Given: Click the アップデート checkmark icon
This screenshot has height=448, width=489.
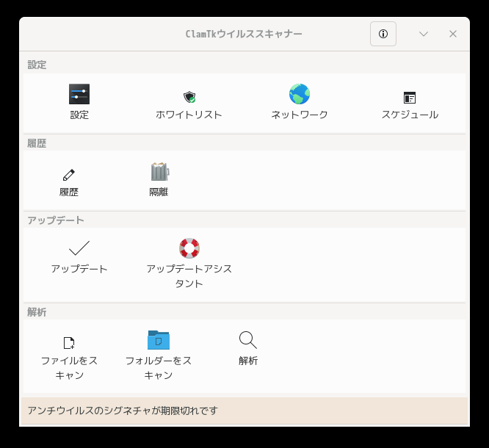Looking at the screenshot, I should (x=79, y=248).
